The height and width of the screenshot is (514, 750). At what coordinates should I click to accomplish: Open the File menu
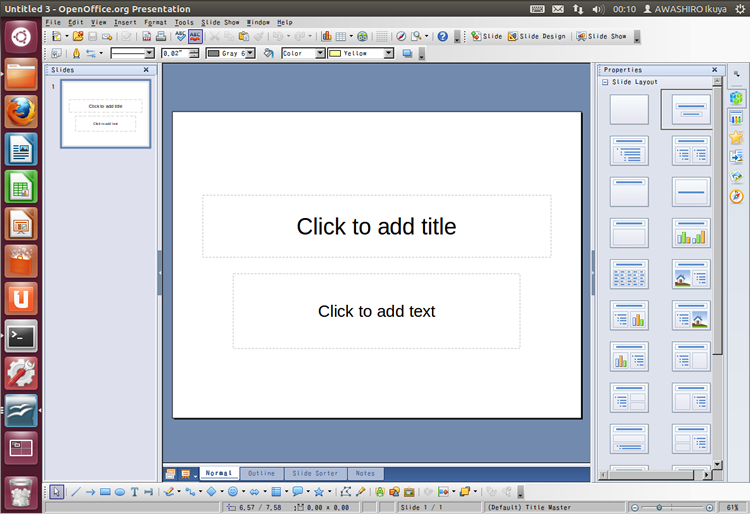tap(53, 22)
